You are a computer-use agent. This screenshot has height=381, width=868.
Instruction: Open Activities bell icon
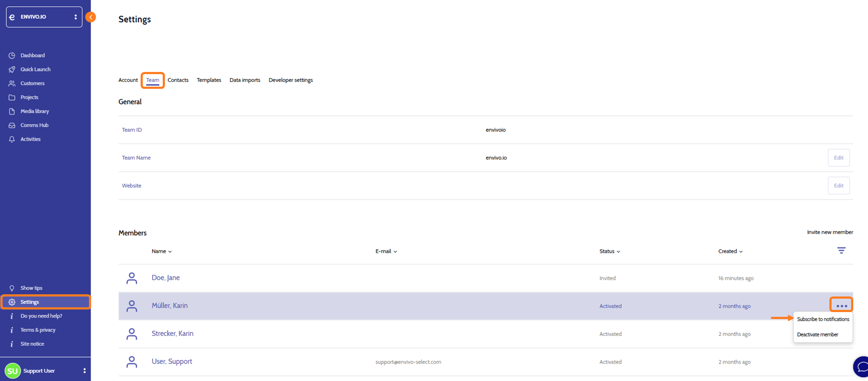tap(12, 139)
